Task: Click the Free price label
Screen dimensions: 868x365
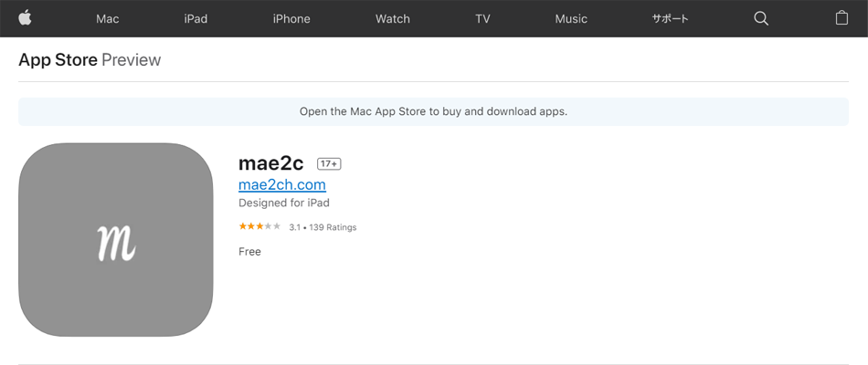Action: (249, 252)
